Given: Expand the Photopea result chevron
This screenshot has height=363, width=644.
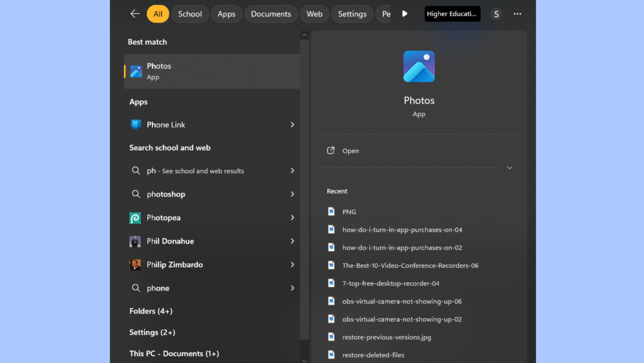Looking at the screenshot, I should 292,217.
